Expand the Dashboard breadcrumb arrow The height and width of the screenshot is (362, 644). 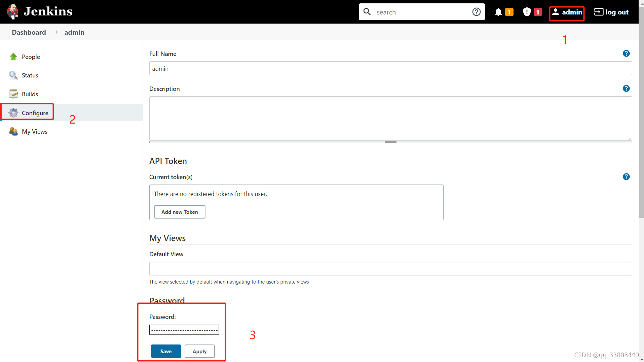click(57, 32)
